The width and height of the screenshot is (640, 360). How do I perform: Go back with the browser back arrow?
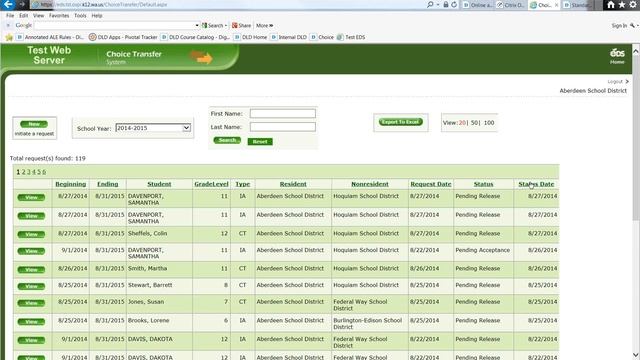(8, 4)
